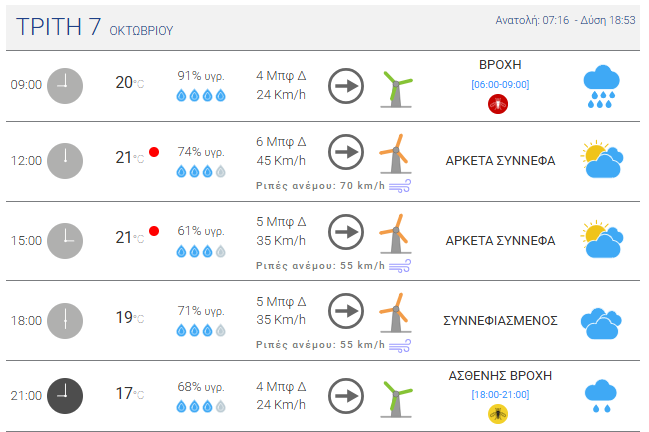The height and width of the screenshot is (432, 649).
Task: Click the wind gust 70 km/h text
Action: pyautogui.click(x=319, y=185)
